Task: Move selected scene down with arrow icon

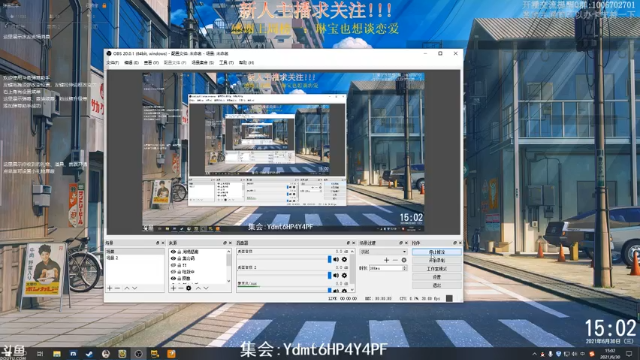Action: coord(135,288)
